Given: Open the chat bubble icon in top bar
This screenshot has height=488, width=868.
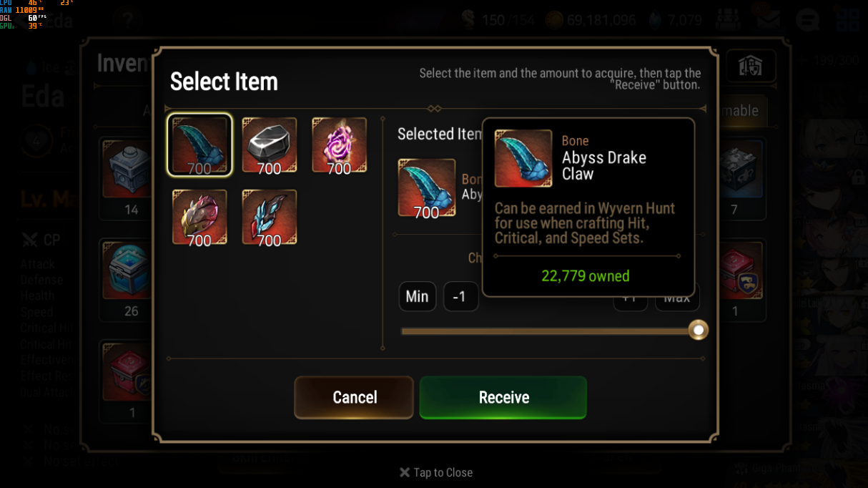Looking at the screenshot, I should [807, 19].
